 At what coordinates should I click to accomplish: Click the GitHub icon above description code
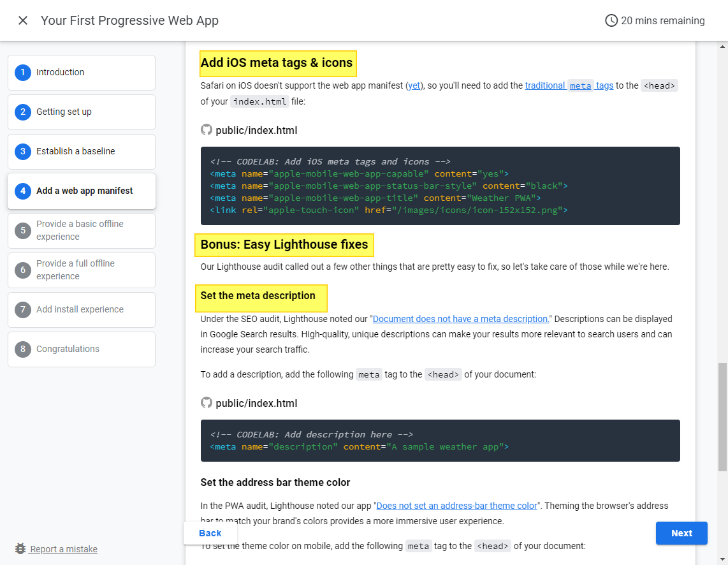206,403
